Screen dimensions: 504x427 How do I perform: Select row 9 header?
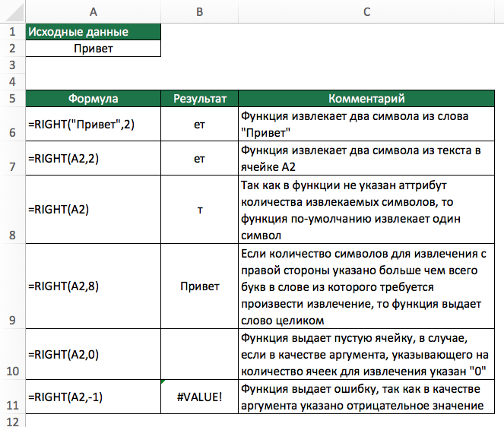pos(12,286)
